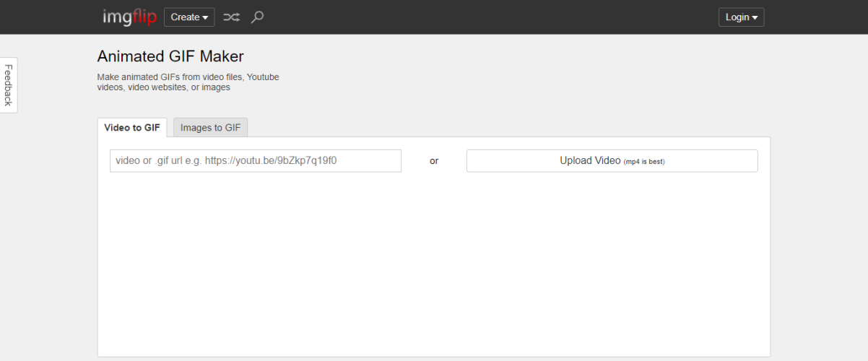Click the red "flip" part of logo
The width and height of the screenshot is (868, 361).
click(x=144, y=17)
